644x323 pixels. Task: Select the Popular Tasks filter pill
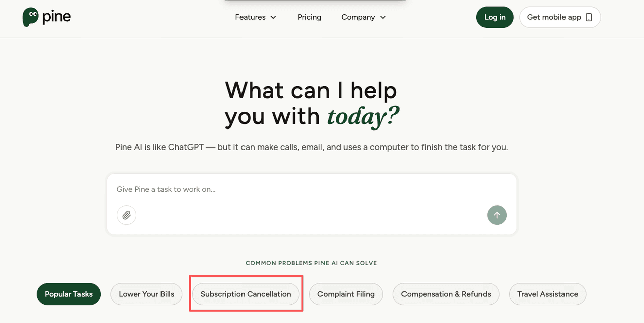click(x=68, y=294)
